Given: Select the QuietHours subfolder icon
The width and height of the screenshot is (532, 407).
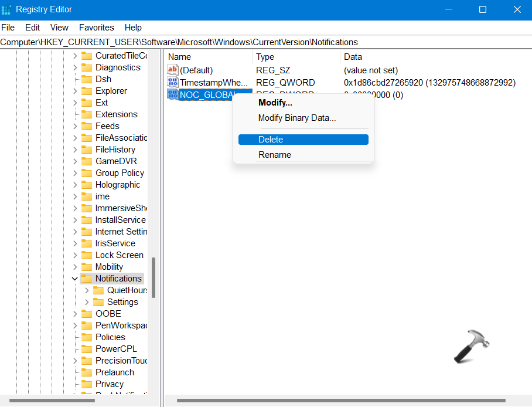Looking at the screenshot, I should pyautogui.click(x=98, y=290).
